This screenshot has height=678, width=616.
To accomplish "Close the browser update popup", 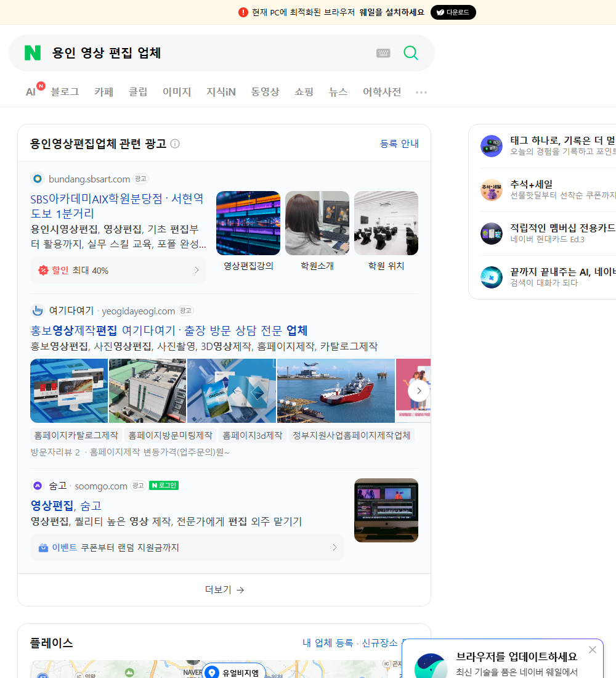I will coord(592,650).
